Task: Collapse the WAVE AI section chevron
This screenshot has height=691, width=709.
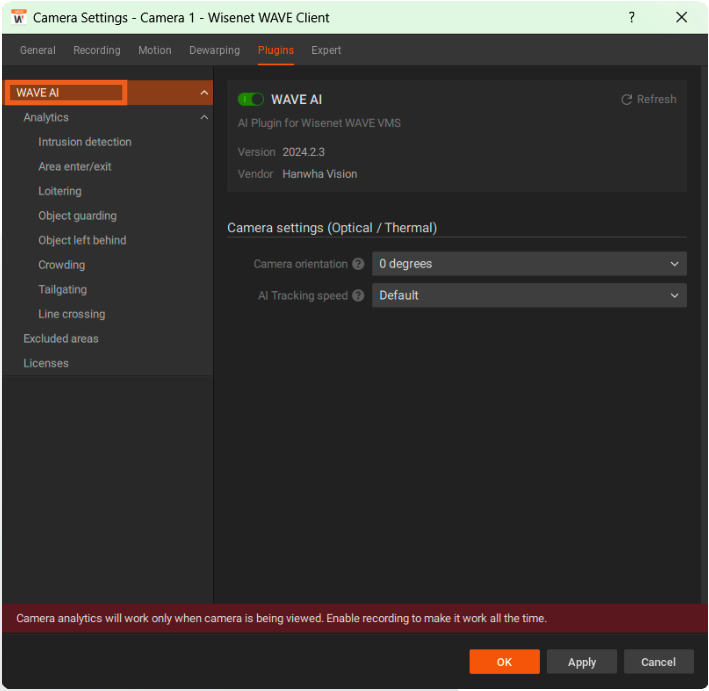Action: pyautogui.click(x=204, y=93)
